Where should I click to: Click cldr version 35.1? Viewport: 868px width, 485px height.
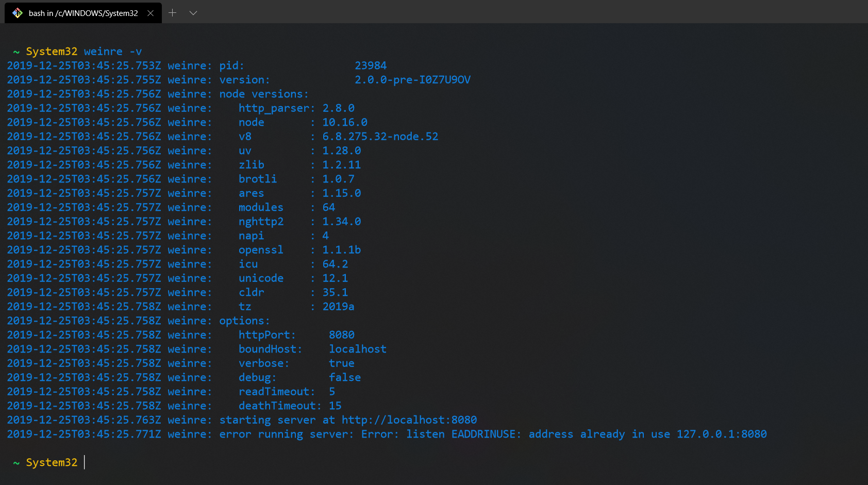336,292
